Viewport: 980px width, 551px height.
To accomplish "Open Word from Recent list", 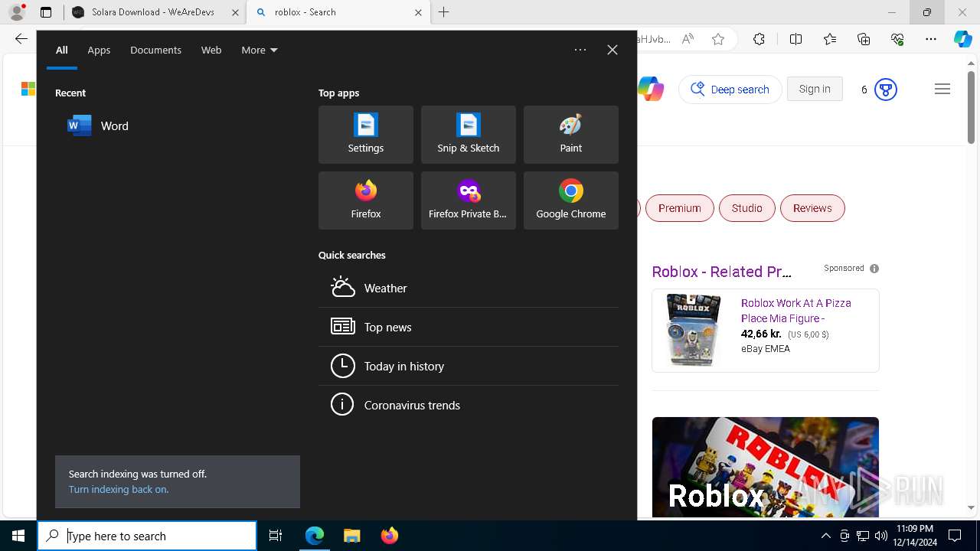I will 178,126.
